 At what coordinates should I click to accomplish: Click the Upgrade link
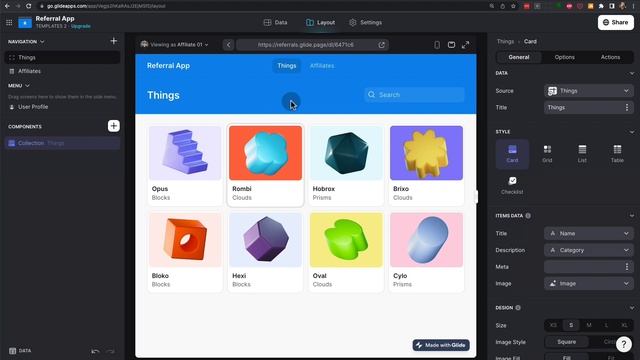(x=80, y=26)
